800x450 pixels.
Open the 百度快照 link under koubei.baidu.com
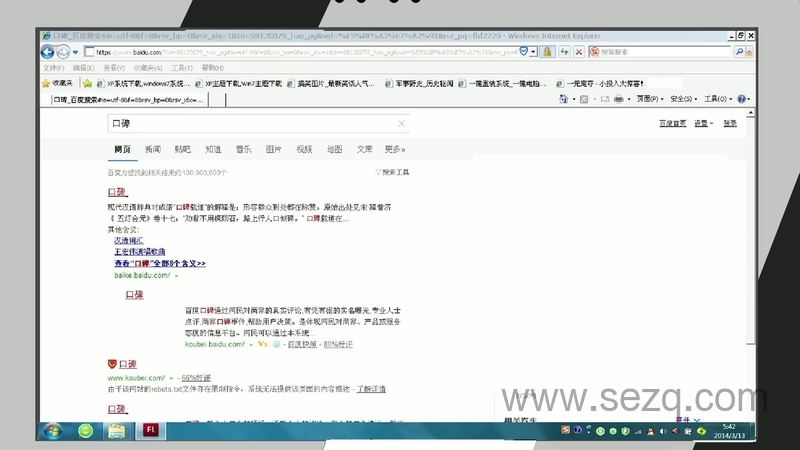[x=302, y=344]
